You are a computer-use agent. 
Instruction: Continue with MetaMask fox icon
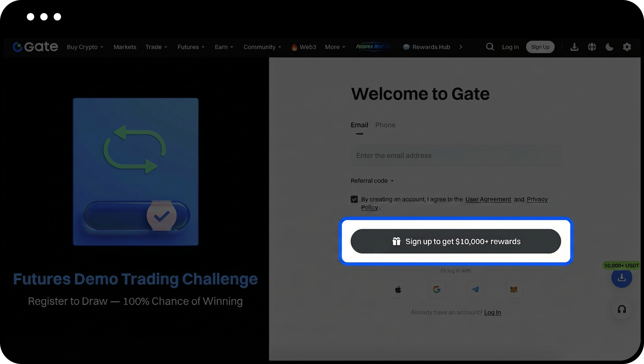pos(514,290)
